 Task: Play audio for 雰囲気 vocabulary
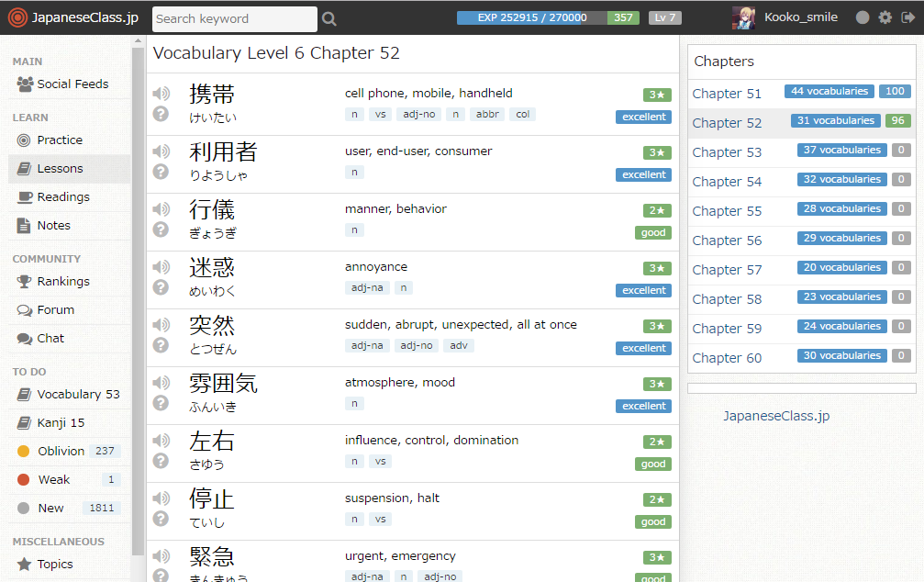(161, 383)
